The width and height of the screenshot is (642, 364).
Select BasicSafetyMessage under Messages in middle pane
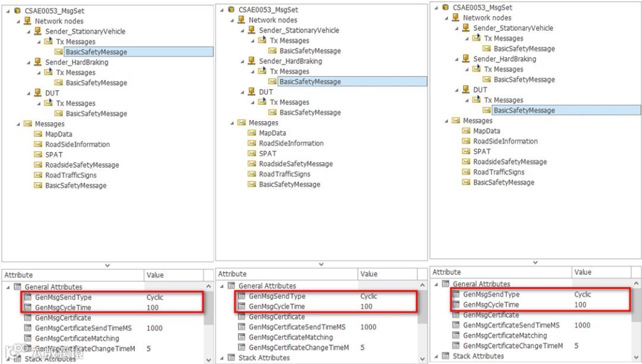(289, 184)
